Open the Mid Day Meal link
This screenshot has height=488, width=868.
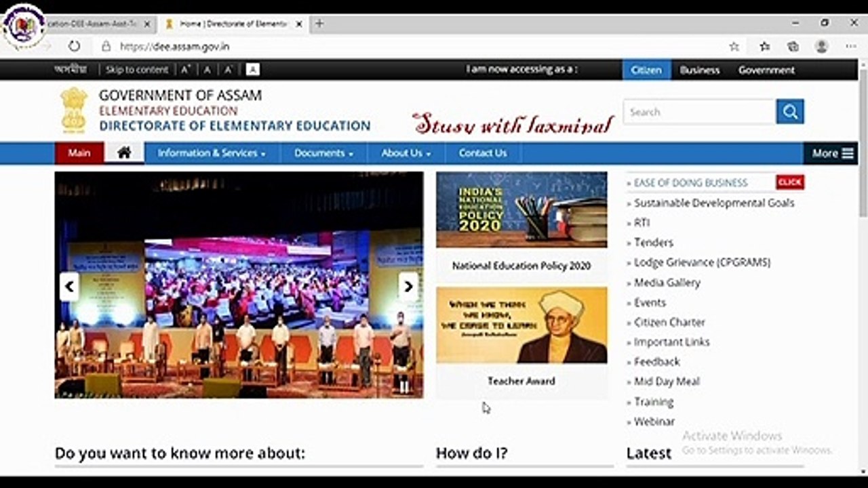tap(667, 382)
